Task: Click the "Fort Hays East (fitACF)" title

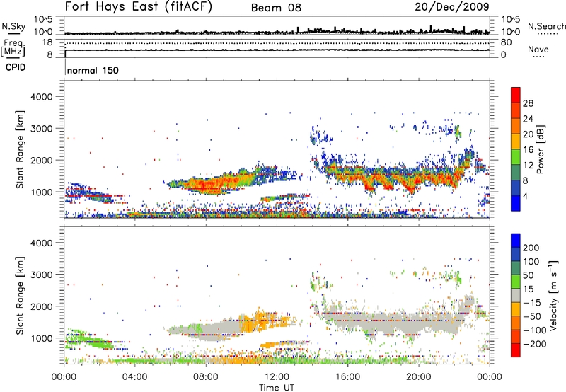Action: [x=138, y=6]
